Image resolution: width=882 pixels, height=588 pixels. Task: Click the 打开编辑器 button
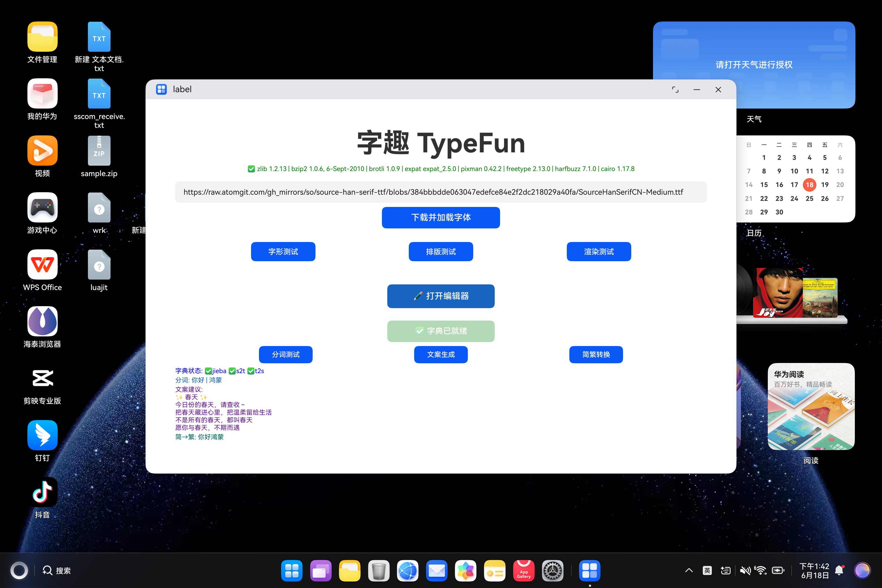(x=441, y=296)
